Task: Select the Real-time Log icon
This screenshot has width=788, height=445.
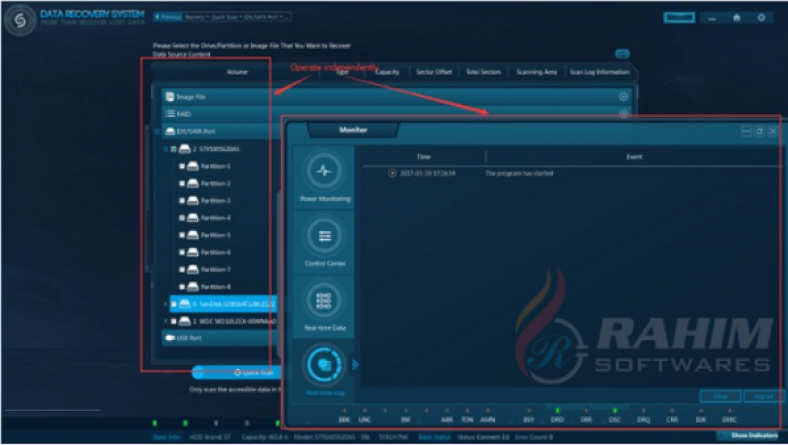Action: (324, 365)
